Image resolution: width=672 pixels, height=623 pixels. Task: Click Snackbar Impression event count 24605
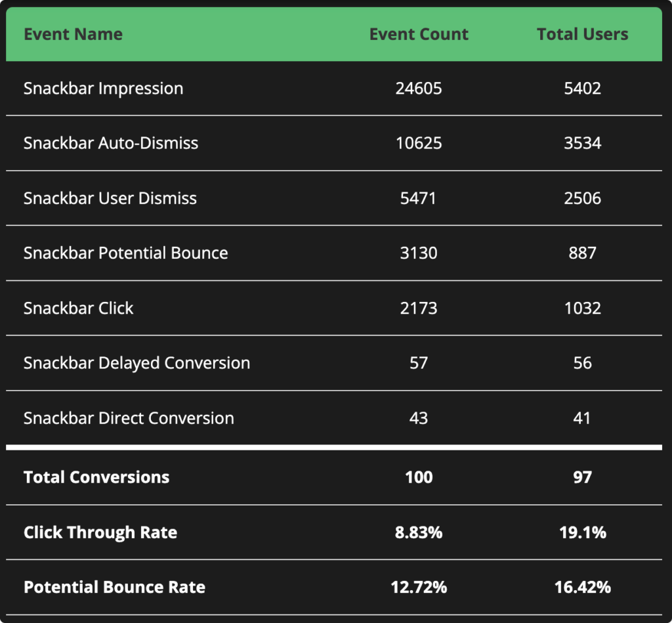coord(419,89)
